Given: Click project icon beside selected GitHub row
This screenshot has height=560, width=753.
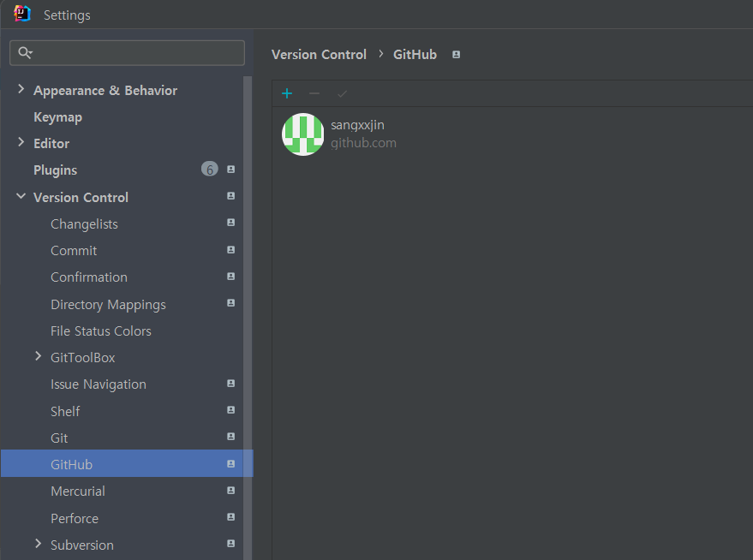Looking at the screenshot, I should pyautogui.click(x=231, y=464).
